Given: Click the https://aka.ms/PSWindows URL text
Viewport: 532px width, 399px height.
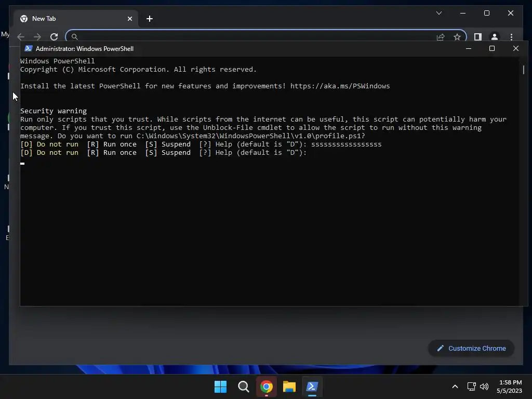Looking at the screenshot, I should (x=340, y=86).
